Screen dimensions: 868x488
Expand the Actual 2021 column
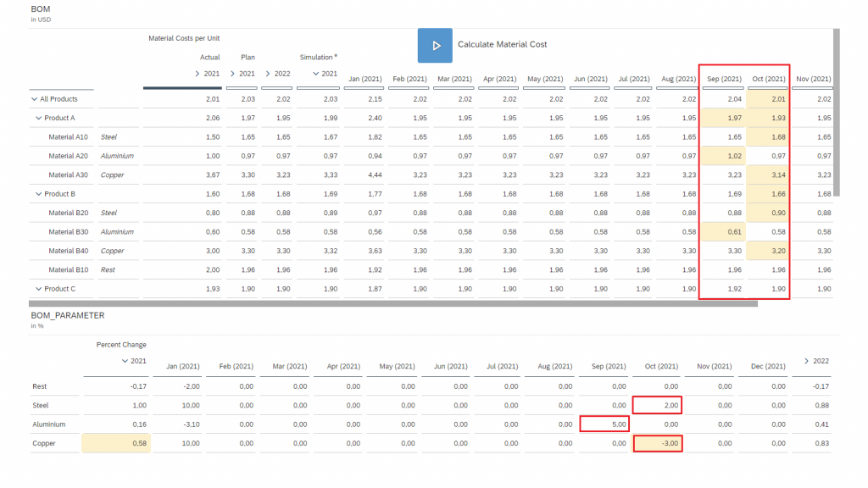[x=197, y=74]
